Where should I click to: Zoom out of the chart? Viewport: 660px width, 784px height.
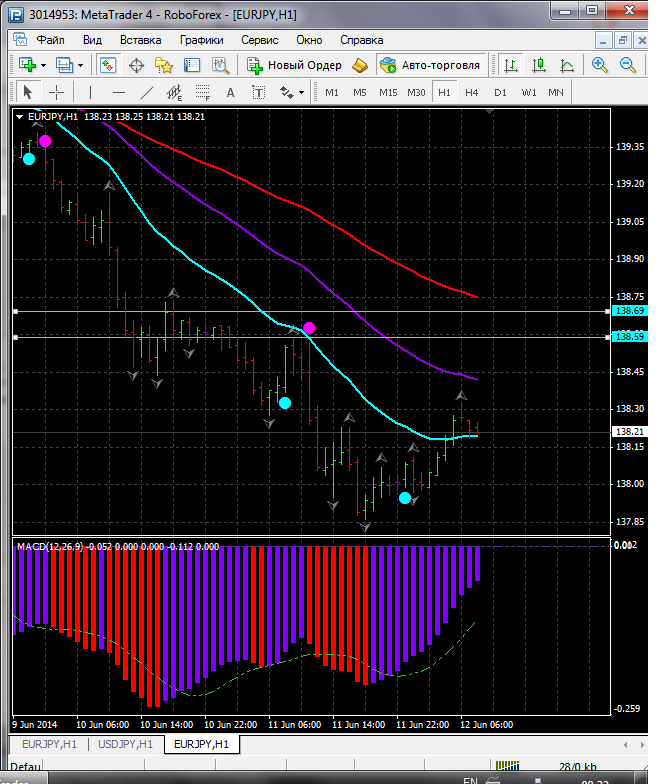627,65
